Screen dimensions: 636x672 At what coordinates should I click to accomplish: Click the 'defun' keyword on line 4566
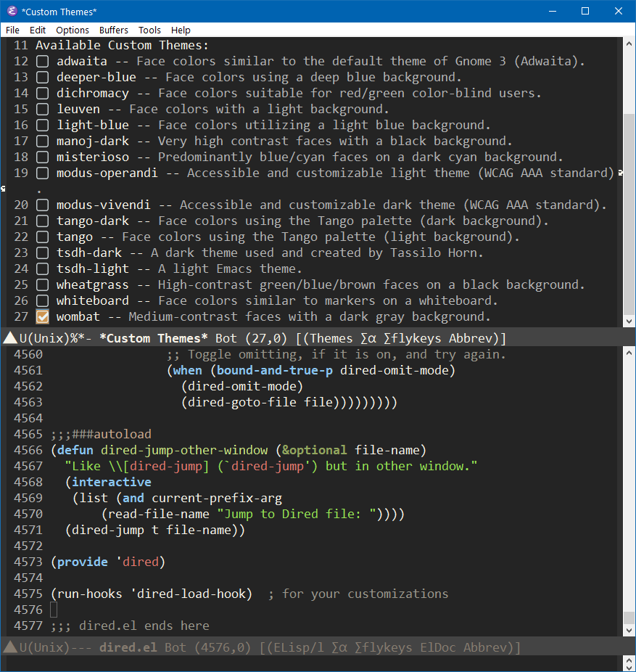point(75,451)
